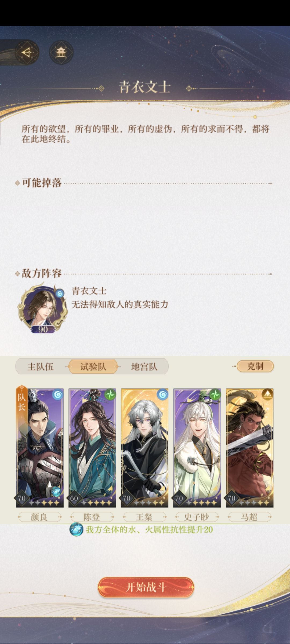Tap the water element icon on enemy portrait

(60, 293)
